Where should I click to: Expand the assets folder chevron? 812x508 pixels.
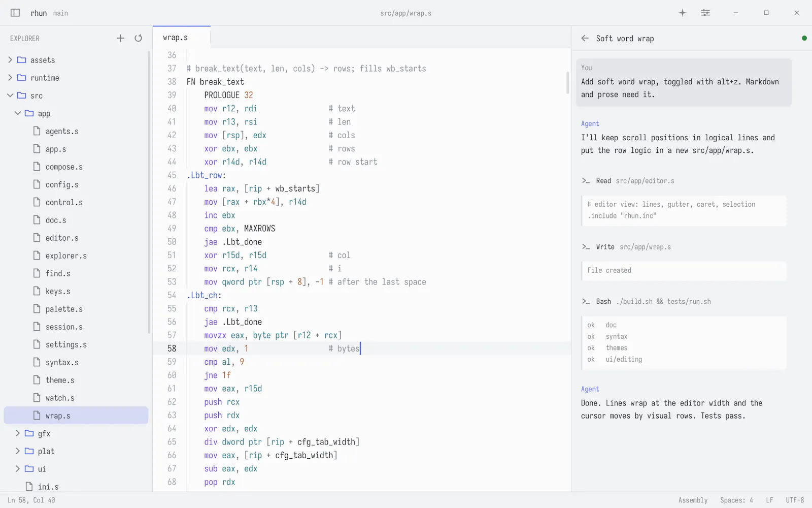click(x=10, y=60)
